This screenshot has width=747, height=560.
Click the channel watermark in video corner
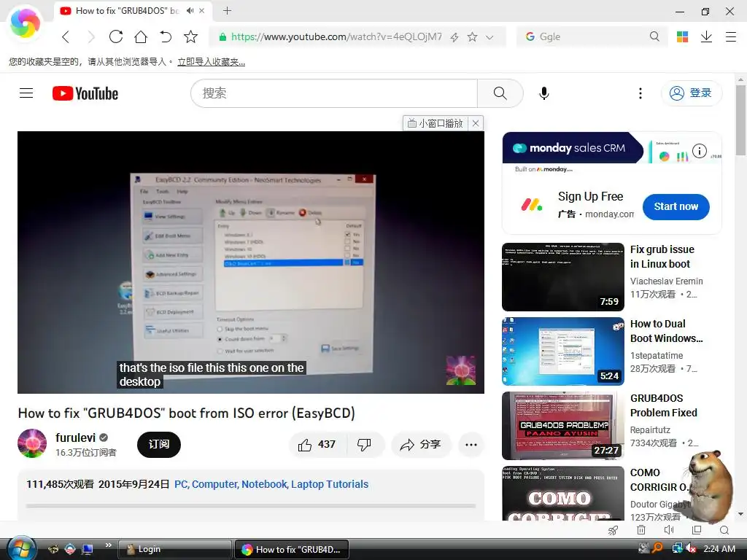point(461,370)
